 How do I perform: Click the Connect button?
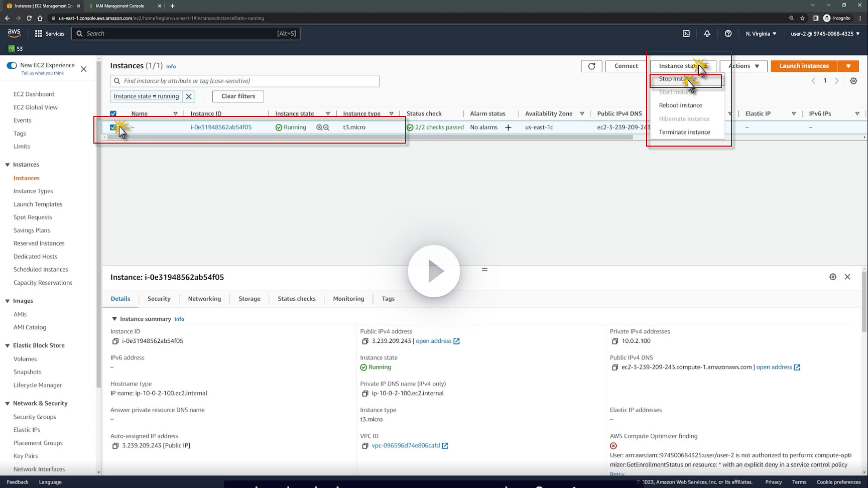coord(626,66)
